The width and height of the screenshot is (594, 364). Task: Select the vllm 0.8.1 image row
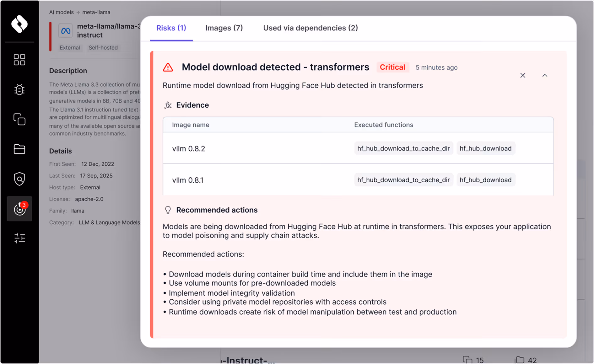(x=358, y=180)
